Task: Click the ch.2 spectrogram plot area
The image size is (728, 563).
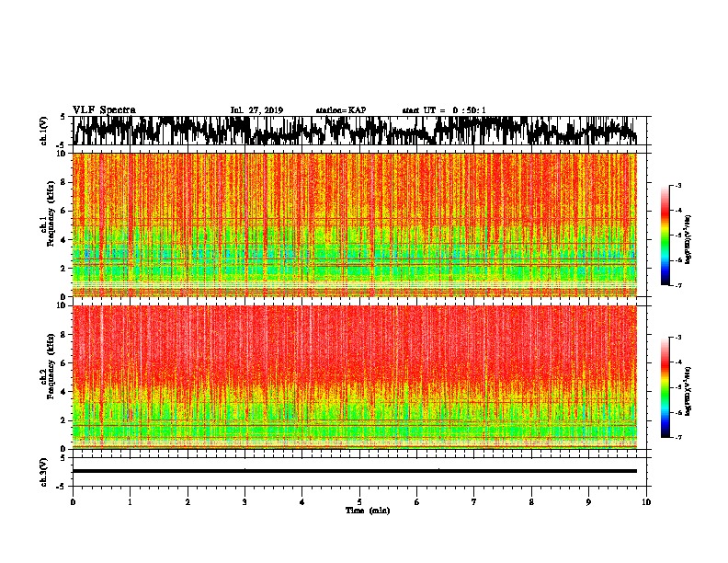Action: pyautogui.click(x=354, y=377)
